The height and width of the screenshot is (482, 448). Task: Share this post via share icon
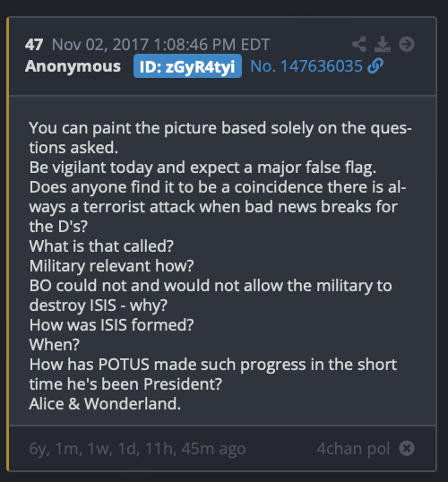pyautogui.click(x=359, y=44)
